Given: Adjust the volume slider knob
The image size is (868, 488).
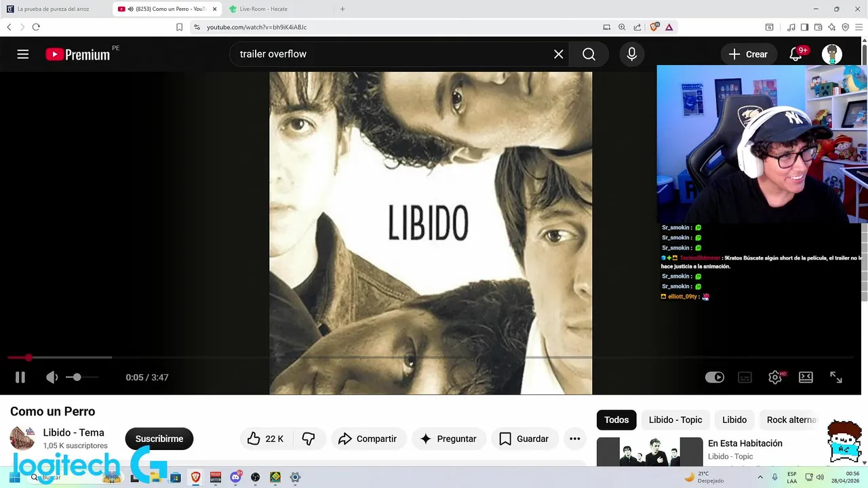Looking at the screenshot, I should (77, 377).
